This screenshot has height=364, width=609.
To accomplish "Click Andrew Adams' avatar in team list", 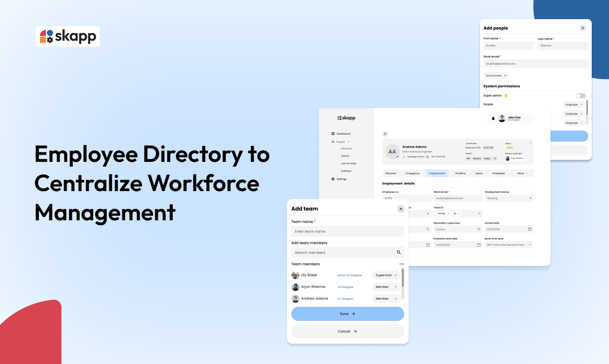I will click(x=295, y=298).
